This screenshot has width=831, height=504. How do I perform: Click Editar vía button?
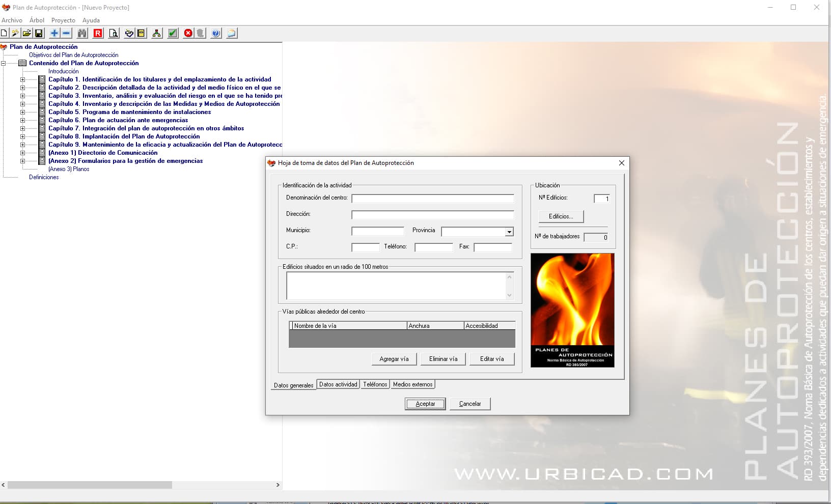pyautogui.click(x=492, y=359)
